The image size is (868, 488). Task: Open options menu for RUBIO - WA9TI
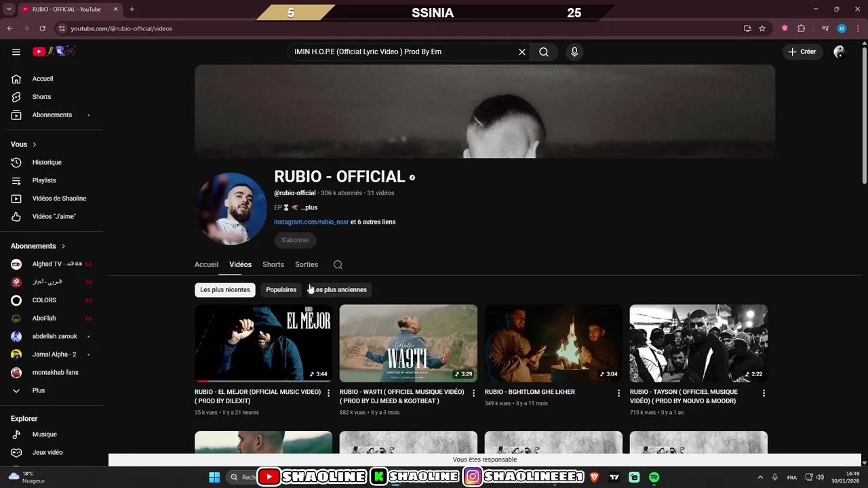[x=474, y=393]
